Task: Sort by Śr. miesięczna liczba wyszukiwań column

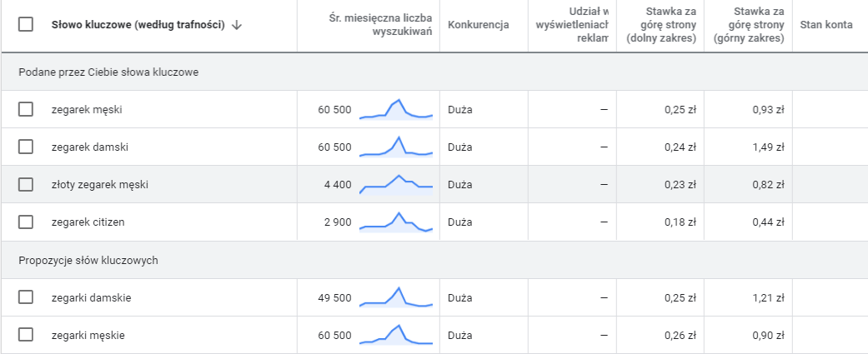Action: (x=380, y=25)
